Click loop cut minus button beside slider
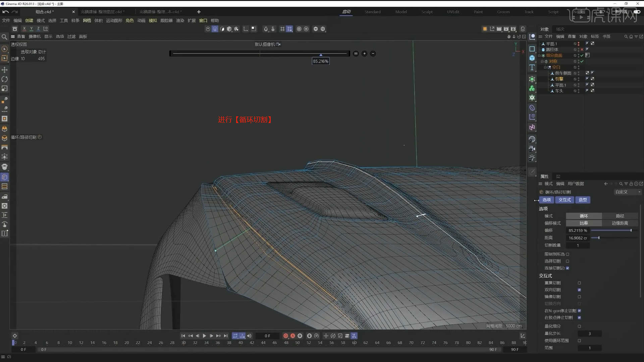644x362 pixels. [373, 54]
